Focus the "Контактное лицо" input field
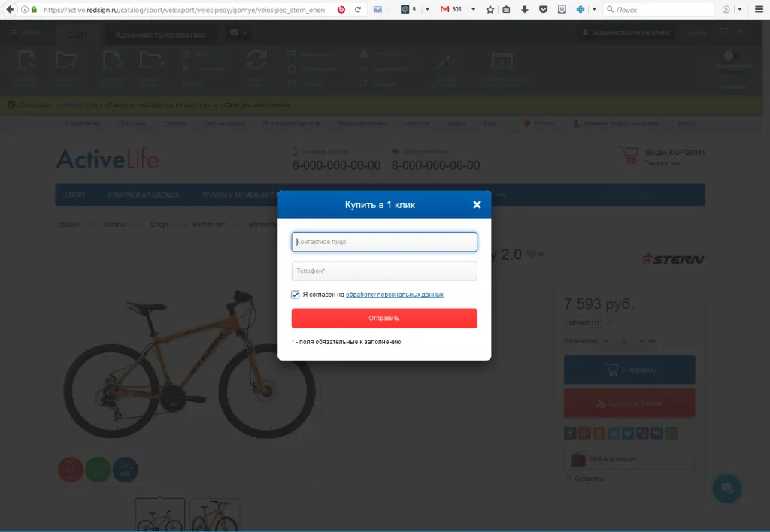 384,242
